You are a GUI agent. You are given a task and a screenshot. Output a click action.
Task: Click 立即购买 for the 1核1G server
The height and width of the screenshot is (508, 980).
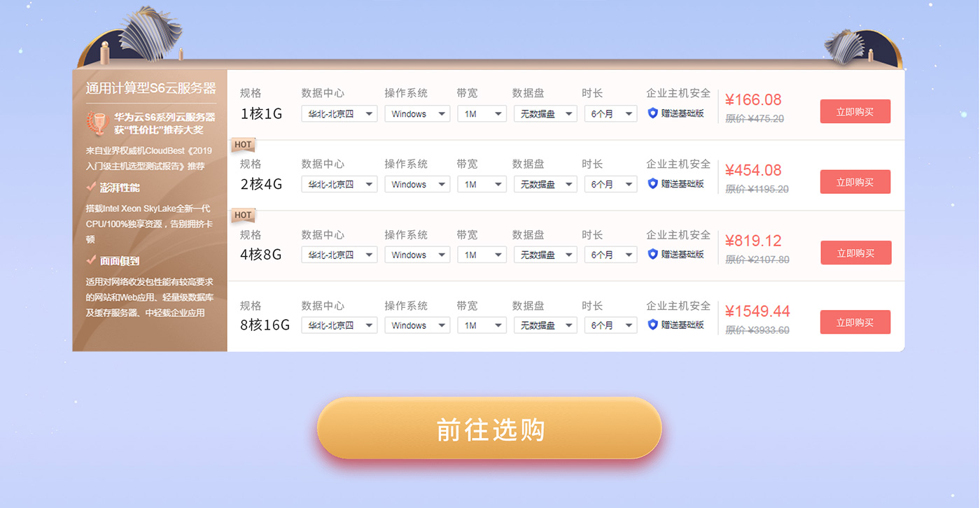pyautogui.click(x=855, y=111)
